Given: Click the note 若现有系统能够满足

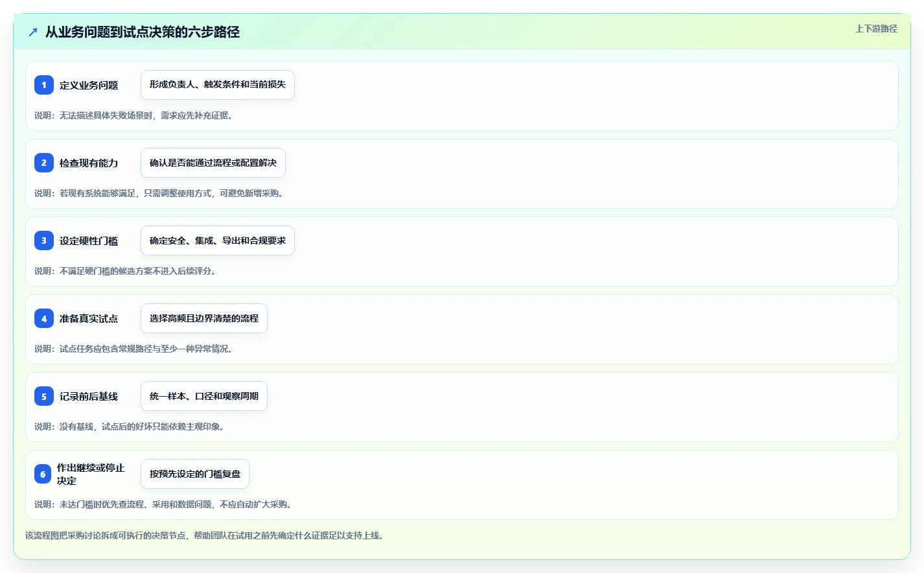Looking at the screenshot, I should [160, 193].
